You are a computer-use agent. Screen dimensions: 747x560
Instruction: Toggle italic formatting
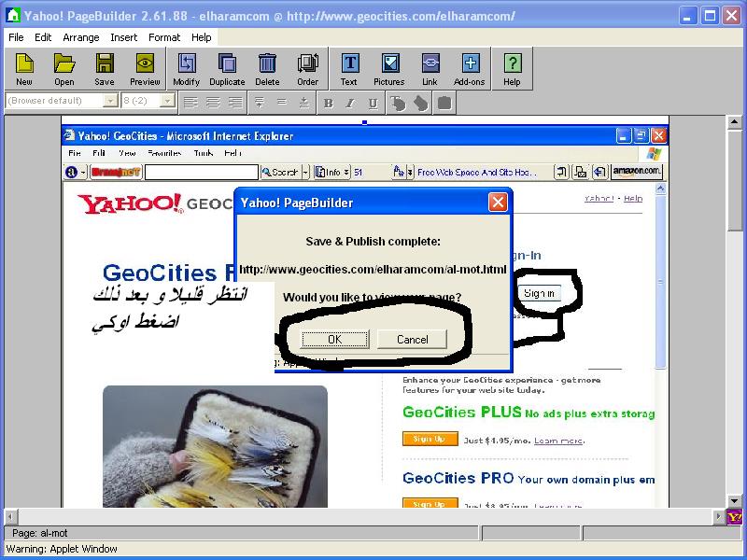[x=351, y=103]
